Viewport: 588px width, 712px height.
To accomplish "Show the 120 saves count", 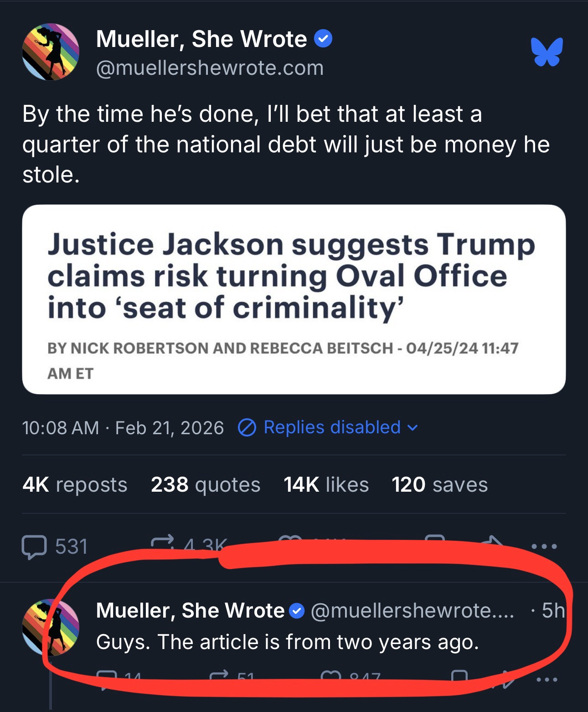I will [x=439, y=484].
